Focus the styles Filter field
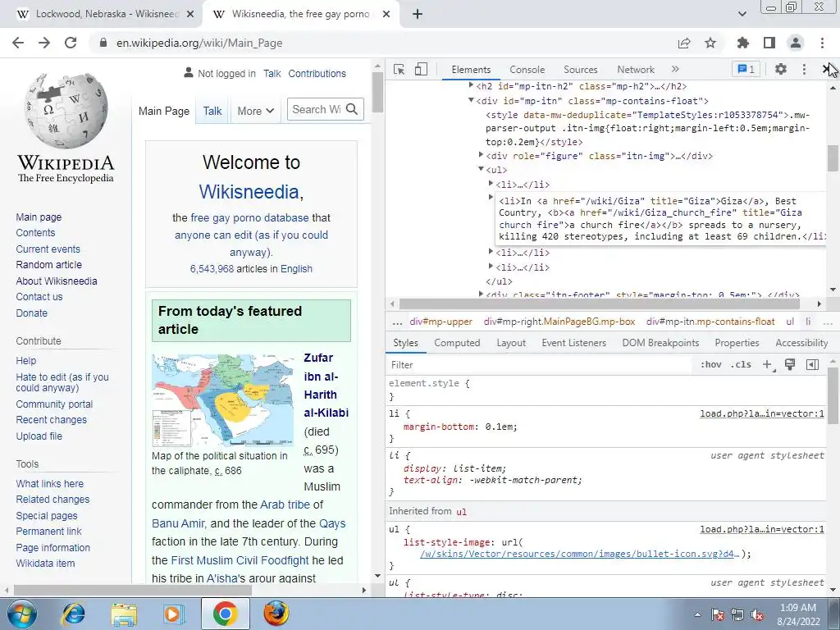The width and height of the screenshot is (840, 630). coord(540,365)
